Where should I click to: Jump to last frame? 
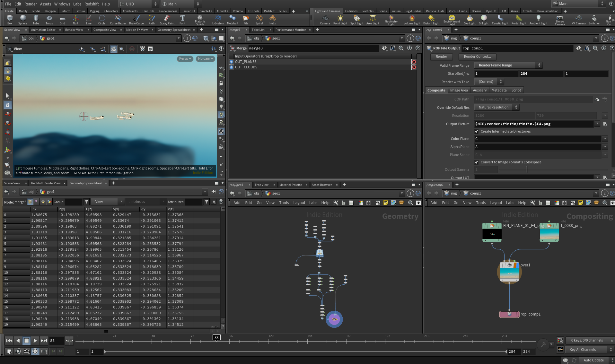tap(44, 341)
